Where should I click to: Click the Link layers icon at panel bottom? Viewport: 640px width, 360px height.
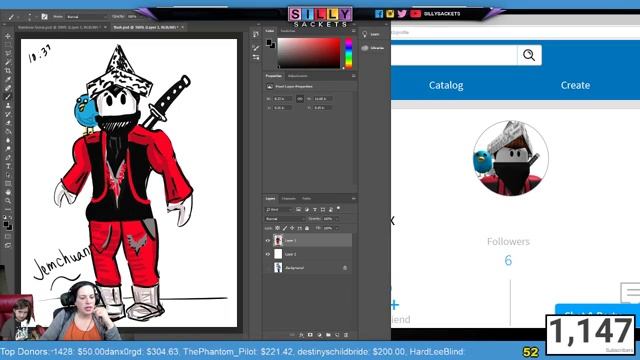pos(292,335)
